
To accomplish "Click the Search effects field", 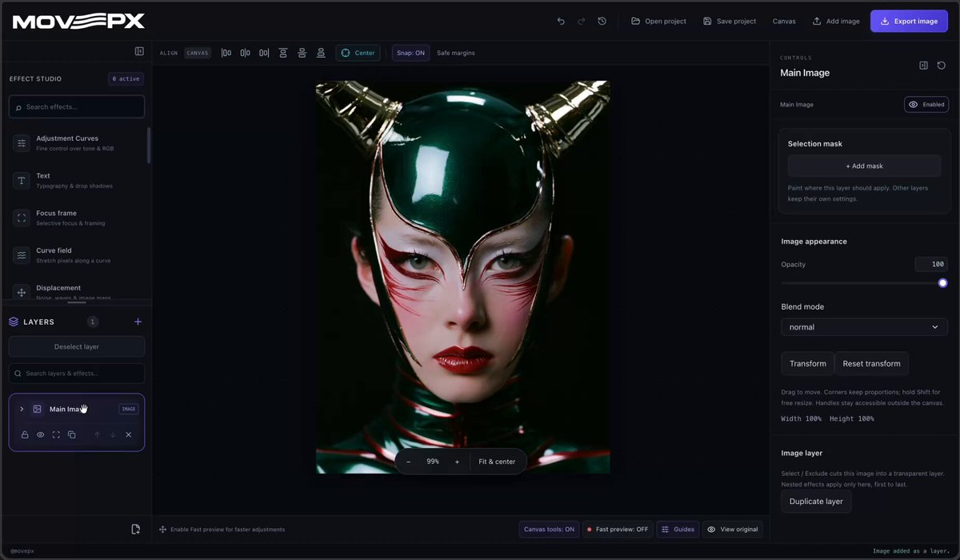I will pos(77,106).
